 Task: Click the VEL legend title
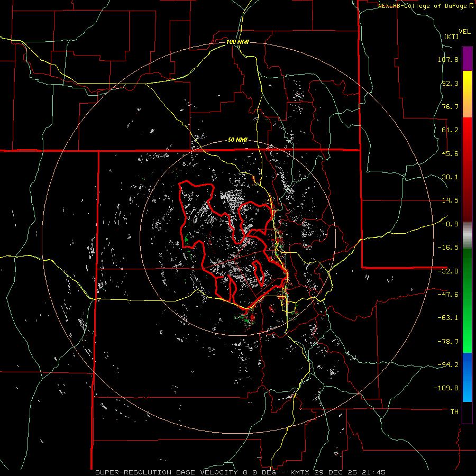point(464,32)
